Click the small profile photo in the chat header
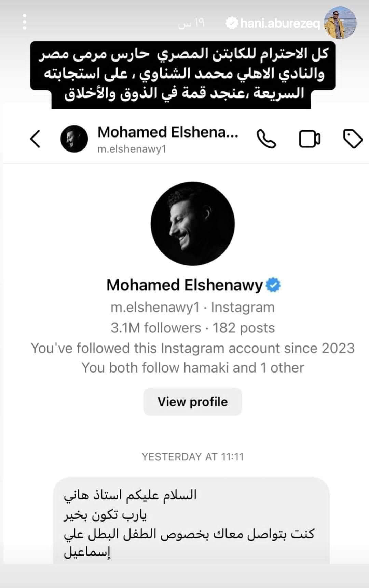This screenshot has height=588, width=369. [74, 139]
